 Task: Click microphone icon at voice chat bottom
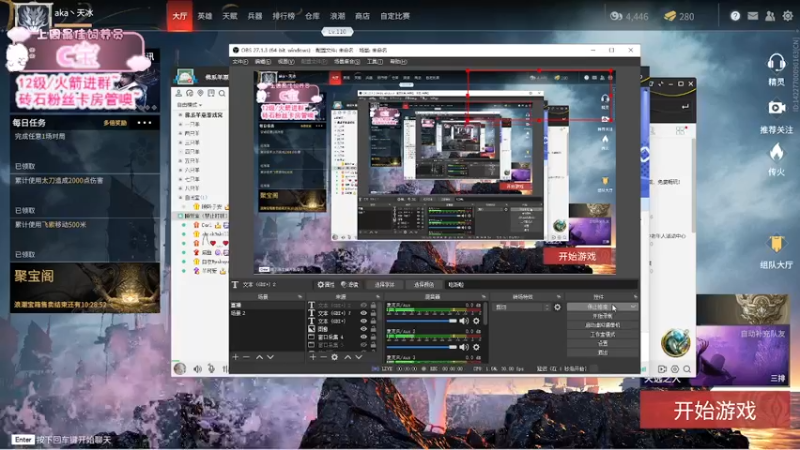211,368
